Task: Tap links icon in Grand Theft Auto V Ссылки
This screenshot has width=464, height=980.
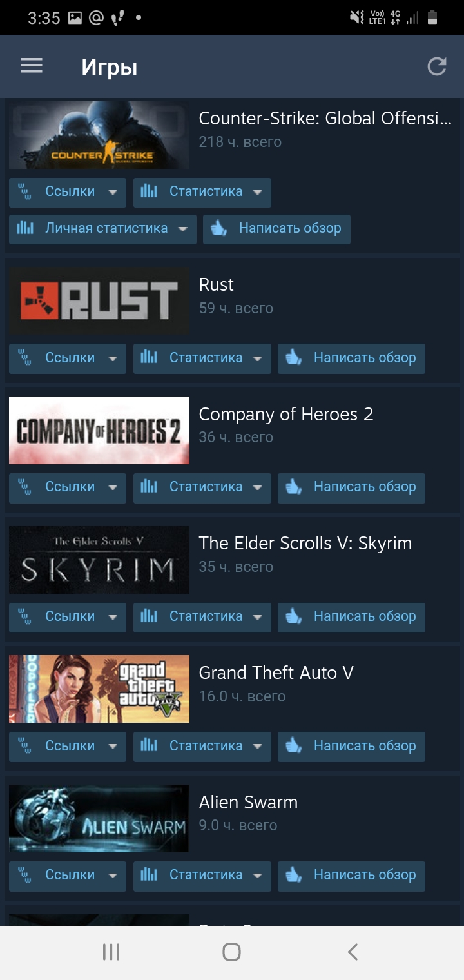Action: (24, 746)
